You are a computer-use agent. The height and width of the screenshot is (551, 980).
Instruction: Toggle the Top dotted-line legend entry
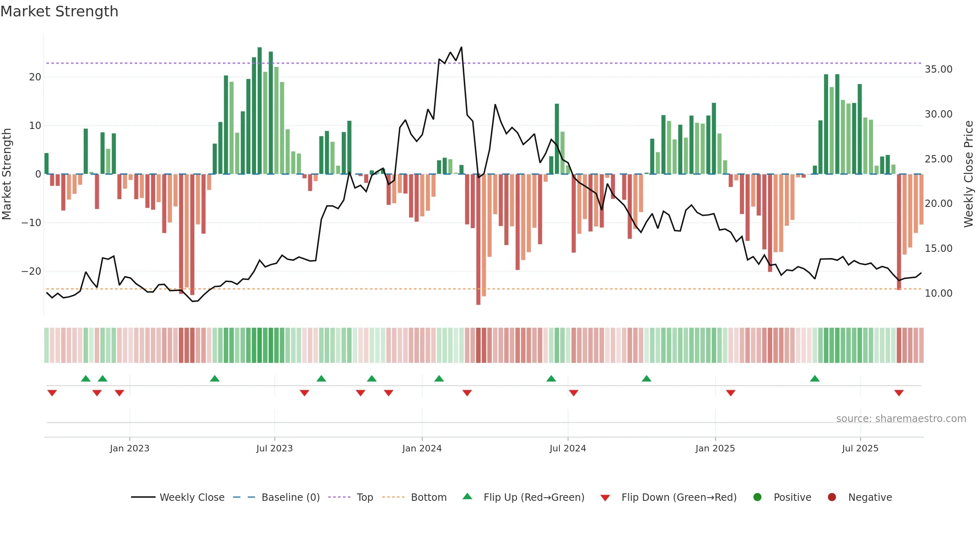tap(351, 497)
